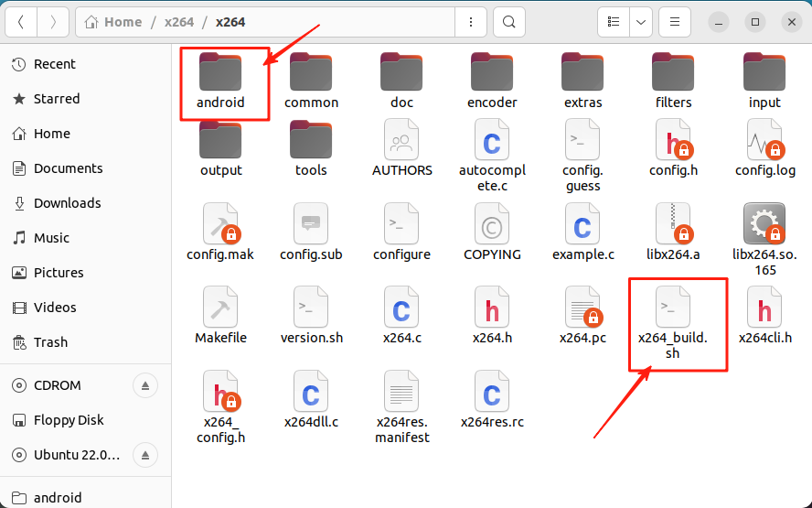Select the output folder

click(x=220, y=149)
